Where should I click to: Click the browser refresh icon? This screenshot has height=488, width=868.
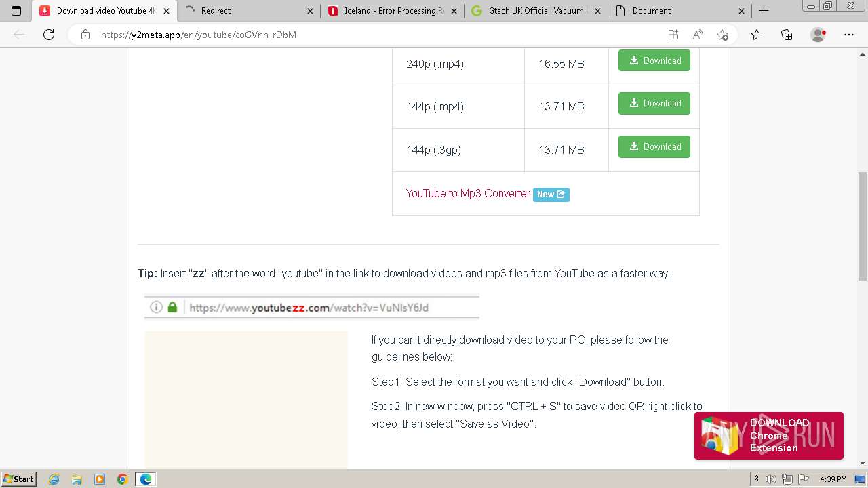(49, 35)
